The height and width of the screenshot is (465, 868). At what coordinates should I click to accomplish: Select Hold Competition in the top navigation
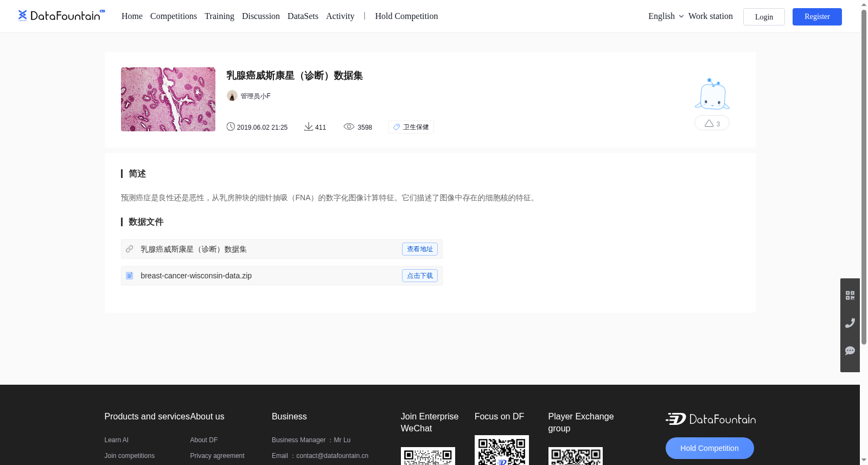[406, 16]
